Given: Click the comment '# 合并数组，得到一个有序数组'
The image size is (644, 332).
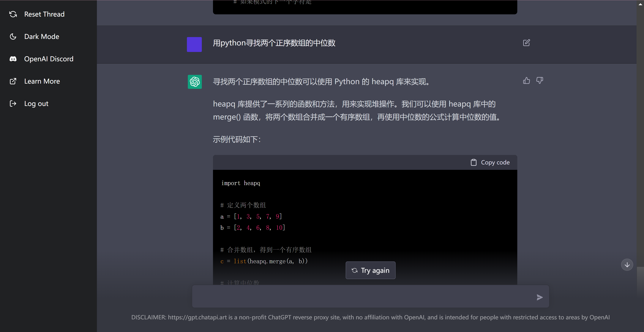Looking at the screenshot, I should click(266, 250).
